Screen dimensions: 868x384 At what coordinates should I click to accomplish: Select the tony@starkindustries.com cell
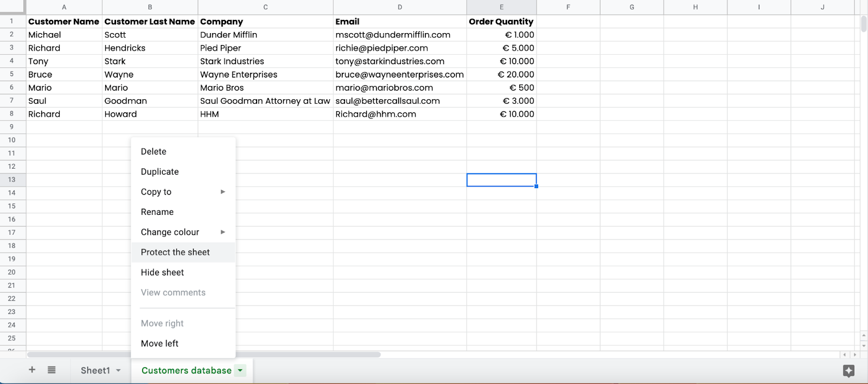400,61
